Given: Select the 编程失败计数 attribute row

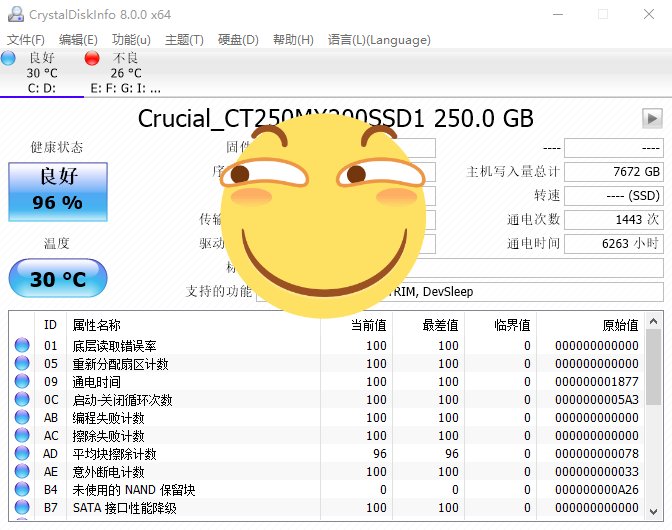Looking at the screenshot, I should pos(327,417).
